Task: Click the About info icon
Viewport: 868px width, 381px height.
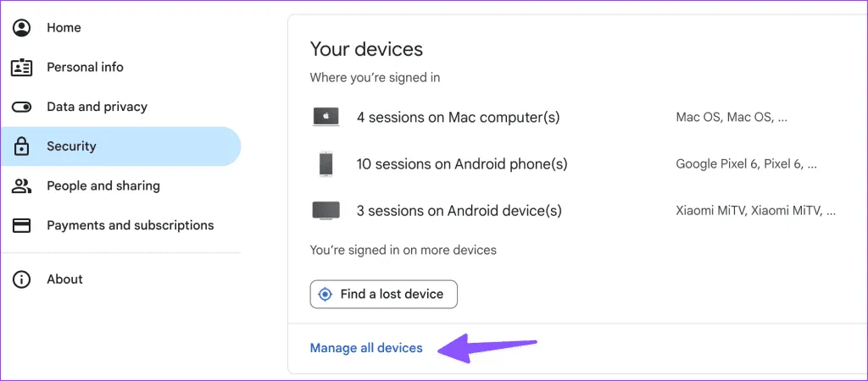Action: (x=22, y=279)
